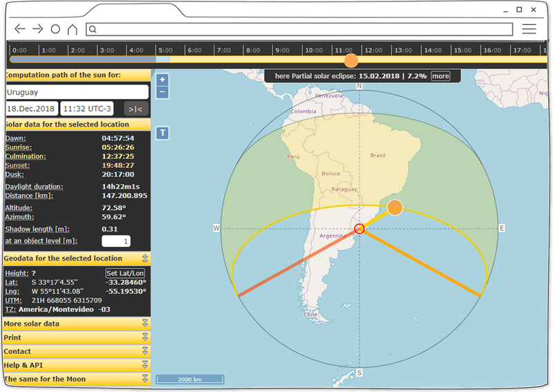Click the orange sun marker on map

pos(395,207)
